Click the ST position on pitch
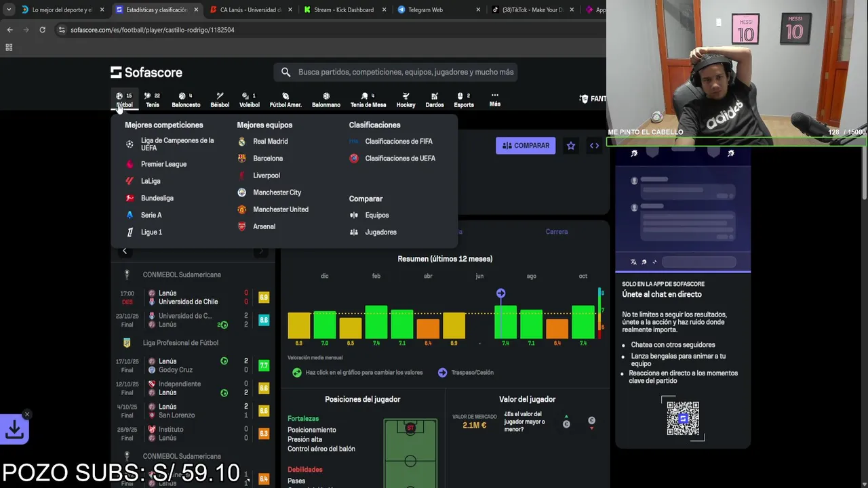 (x=410, y=428)
